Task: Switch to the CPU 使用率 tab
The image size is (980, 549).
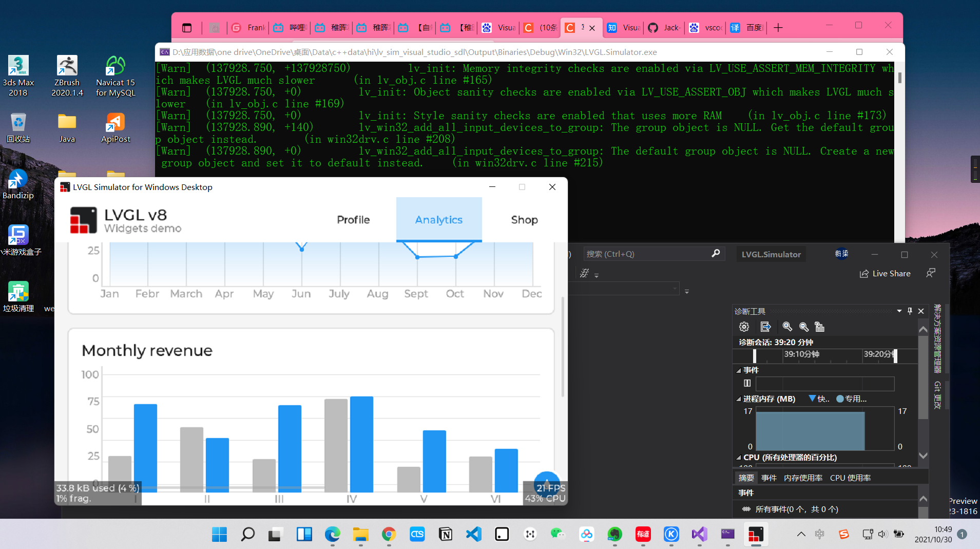Action: 852,477
